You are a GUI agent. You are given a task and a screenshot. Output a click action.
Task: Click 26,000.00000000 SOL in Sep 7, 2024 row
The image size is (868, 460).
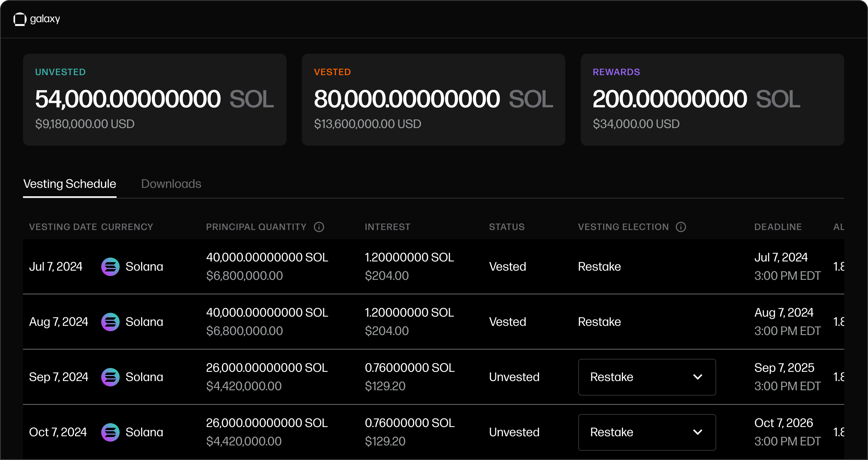click(x=267, y=368)
